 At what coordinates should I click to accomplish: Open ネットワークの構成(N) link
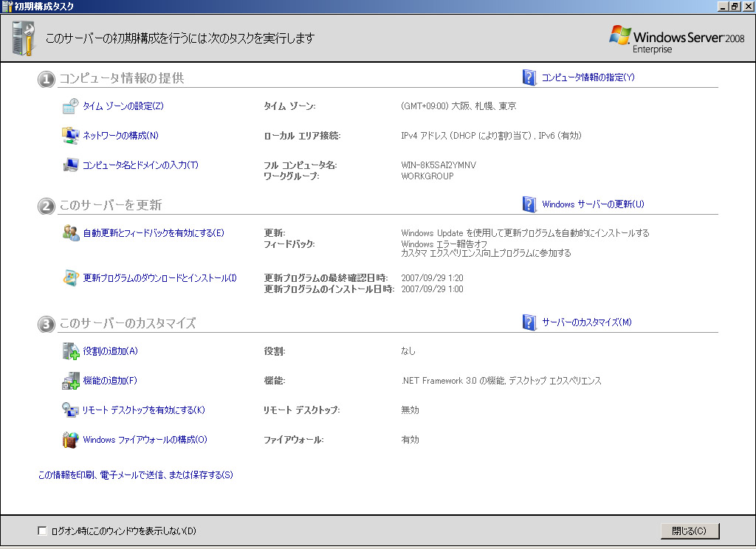120,136
